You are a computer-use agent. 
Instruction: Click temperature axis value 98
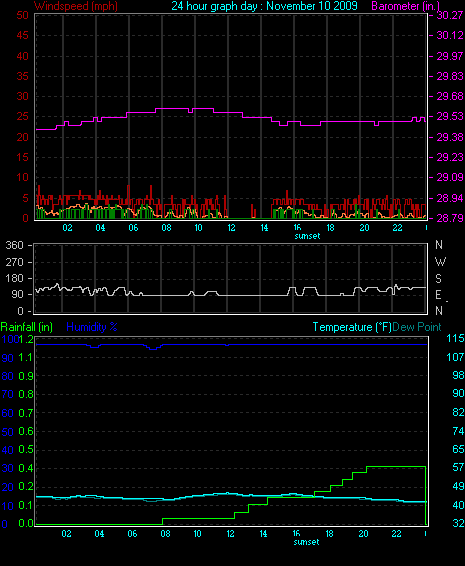point(458,375)
